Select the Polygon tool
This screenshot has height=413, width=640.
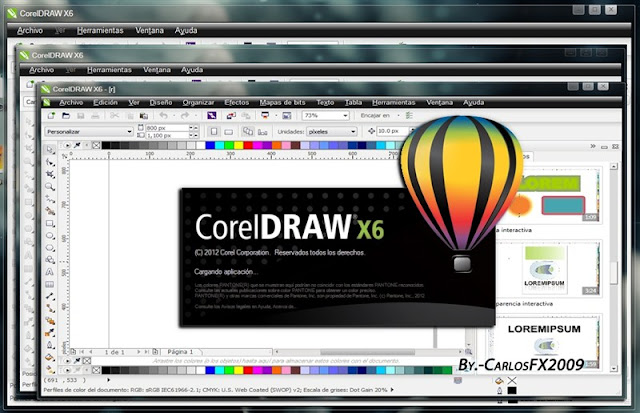[50, 248]
